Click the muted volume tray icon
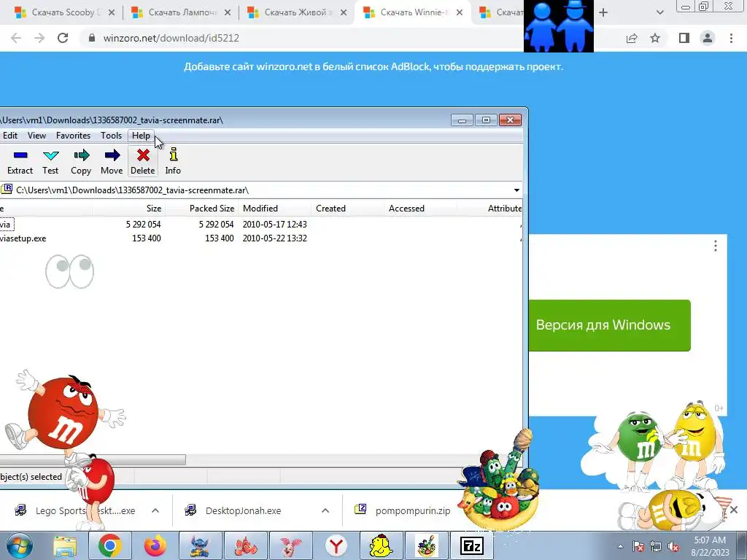This screenshot has width=747, height=560. coord(673,547)
